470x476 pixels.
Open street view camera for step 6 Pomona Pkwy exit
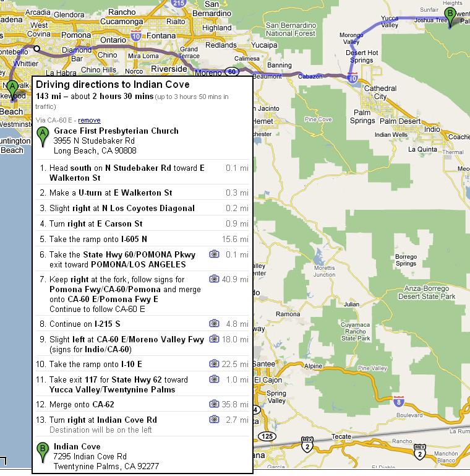(214, 254)
